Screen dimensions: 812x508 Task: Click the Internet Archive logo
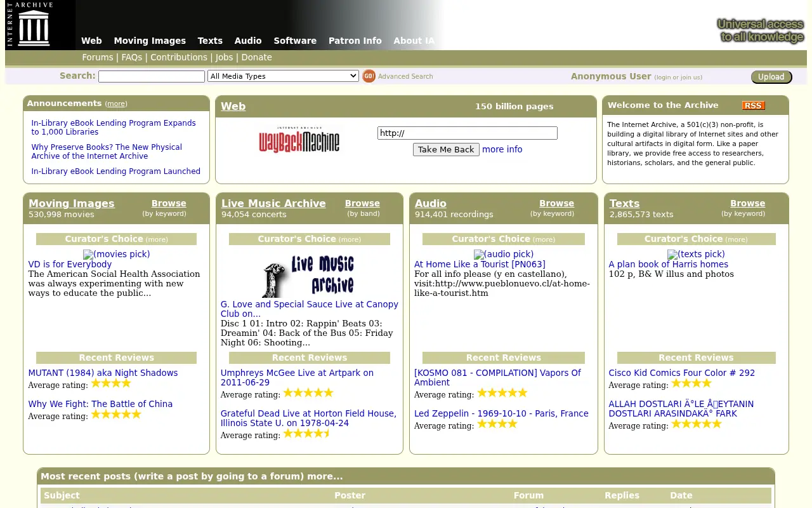tap(29, 25)
